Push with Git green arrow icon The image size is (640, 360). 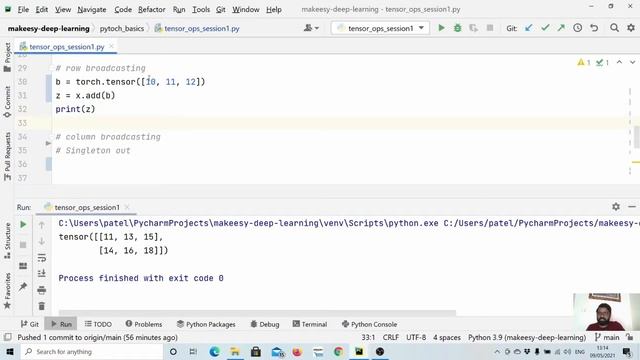coord(561,28)
